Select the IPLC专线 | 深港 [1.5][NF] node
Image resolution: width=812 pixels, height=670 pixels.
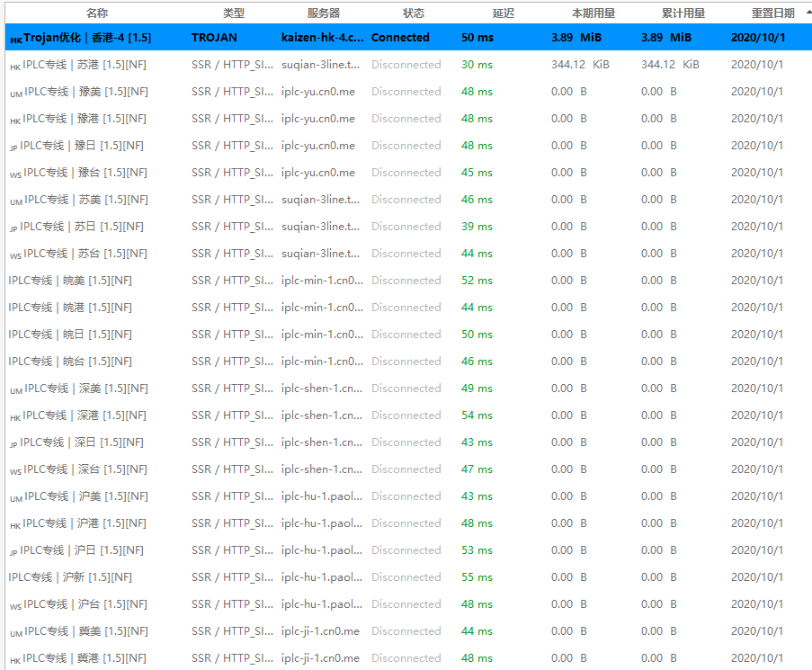(x=408, y=415)
